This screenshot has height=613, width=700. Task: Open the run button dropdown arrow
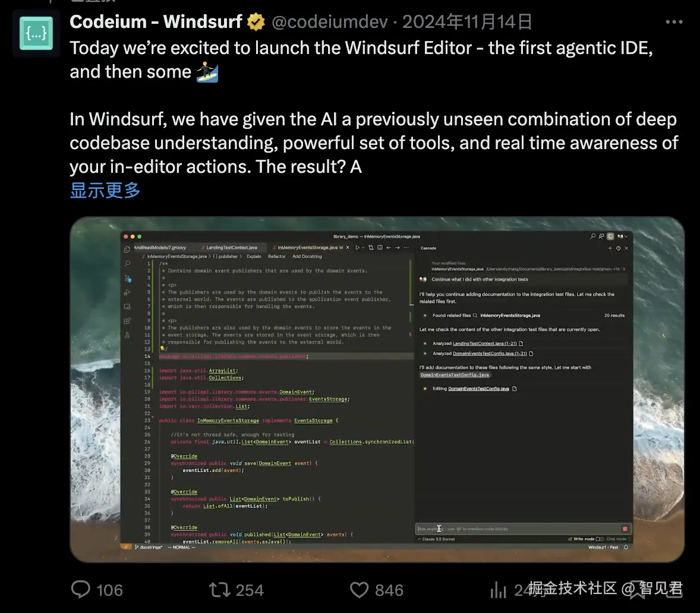tap(363, 248)
